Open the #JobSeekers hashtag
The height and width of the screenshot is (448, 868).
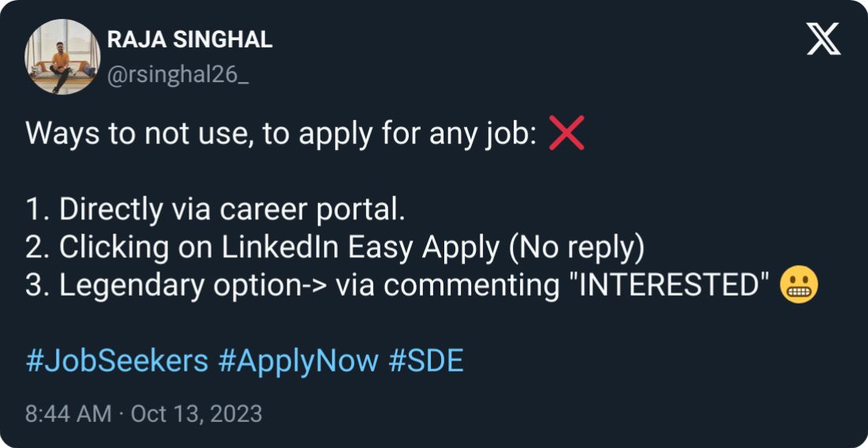[118, 362]
